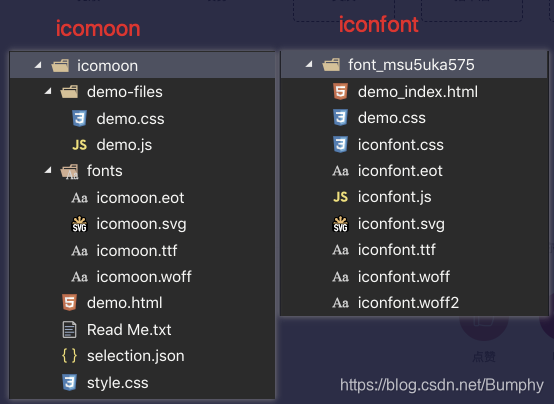
Task: Click CSS icon beside iconfont.css
Action: 341,145
